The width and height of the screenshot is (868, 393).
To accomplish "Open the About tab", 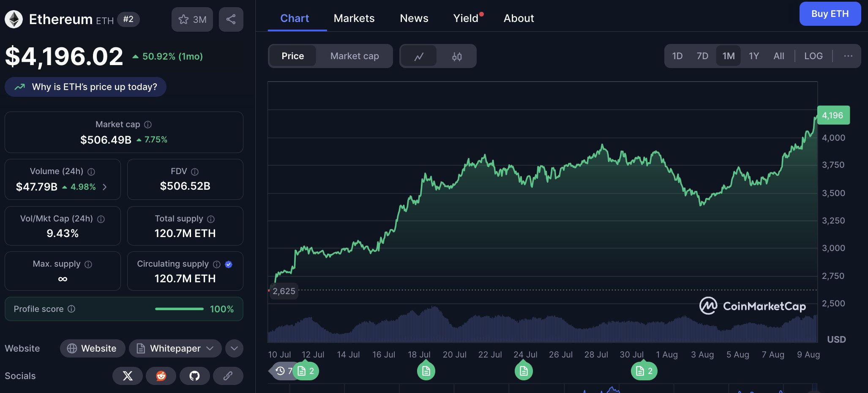I will click(x=519, y=18).
